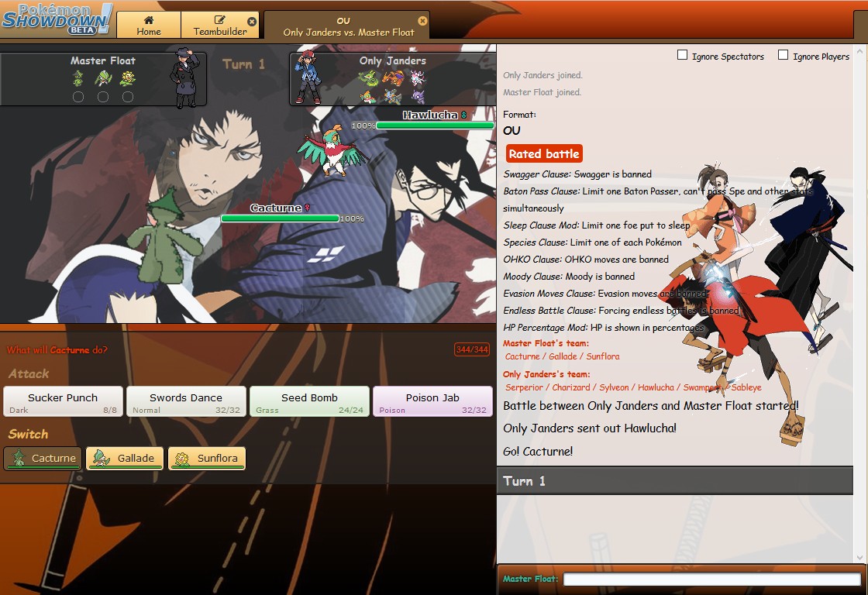Use the Sucker Punch move

tap(63, 401)
